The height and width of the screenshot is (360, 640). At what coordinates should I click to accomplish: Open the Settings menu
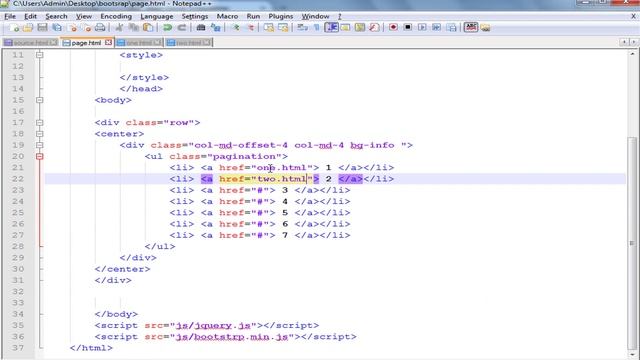[195, 16]
